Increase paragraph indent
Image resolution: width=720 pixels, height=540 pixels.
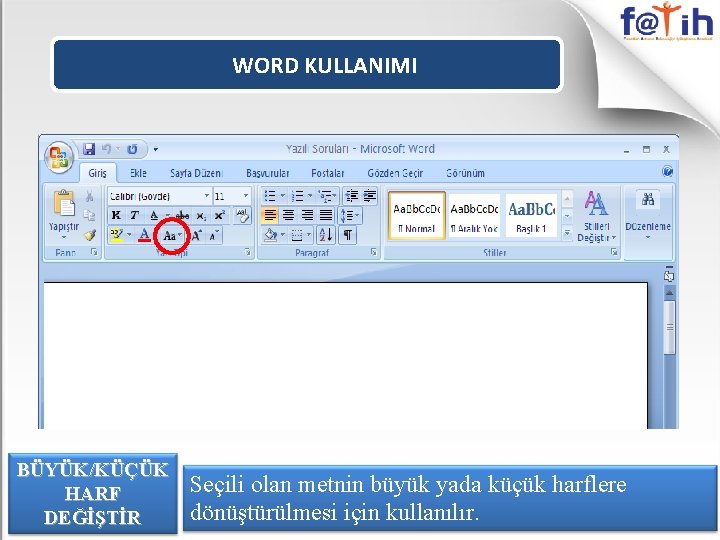click(x=370, y=196)
